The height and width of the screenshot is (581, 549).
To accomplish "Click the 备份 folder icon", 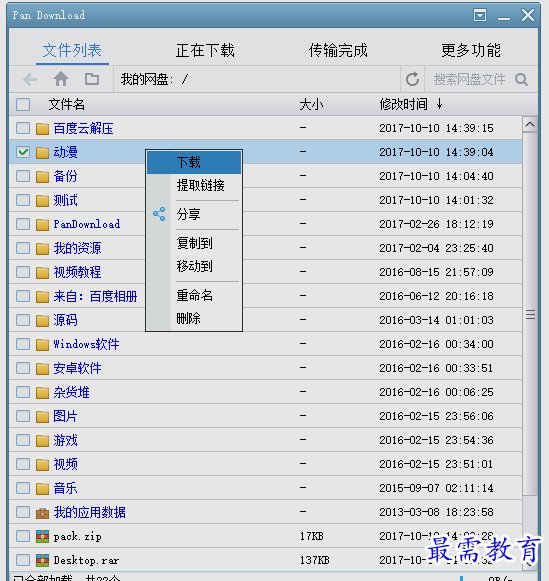I will pyautogui.click(x=42, y=176).
